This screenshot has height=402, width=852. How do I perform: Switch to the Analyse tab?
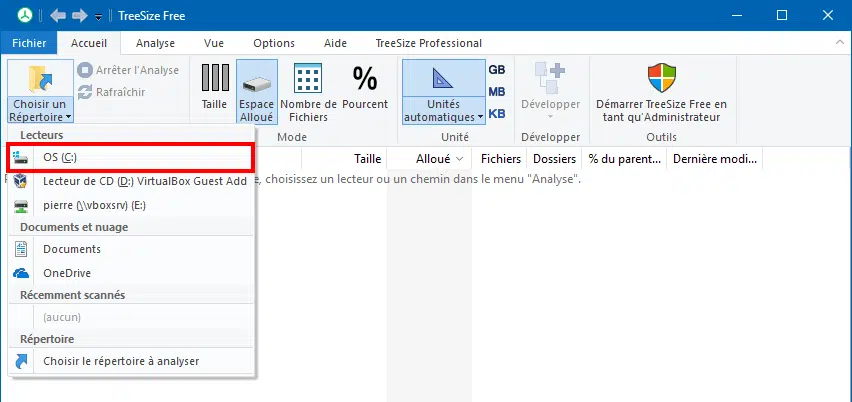tap(155, 43)
